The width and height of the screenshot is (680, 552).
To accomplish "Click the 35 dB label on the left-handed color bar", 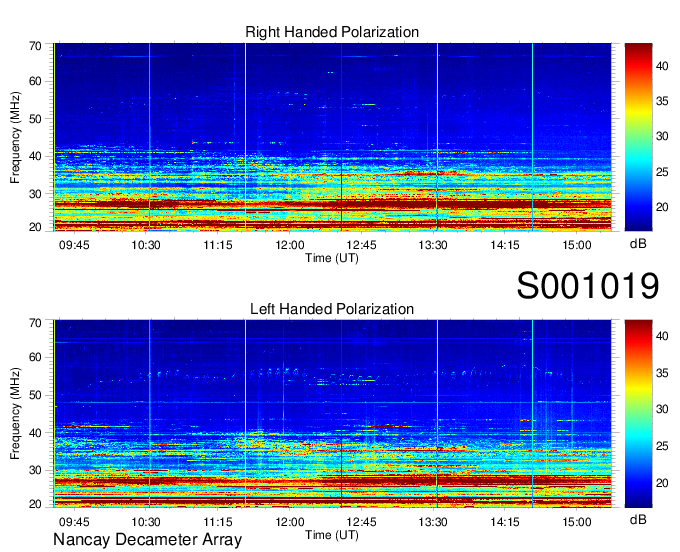I will (662, 373).
